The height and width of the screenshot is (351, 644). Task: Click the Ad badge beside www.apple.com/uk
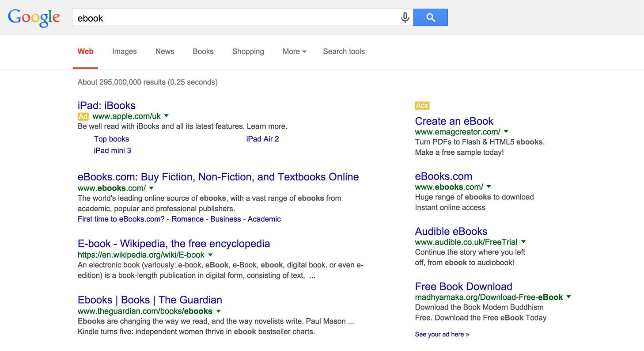(x=83, y=117)
